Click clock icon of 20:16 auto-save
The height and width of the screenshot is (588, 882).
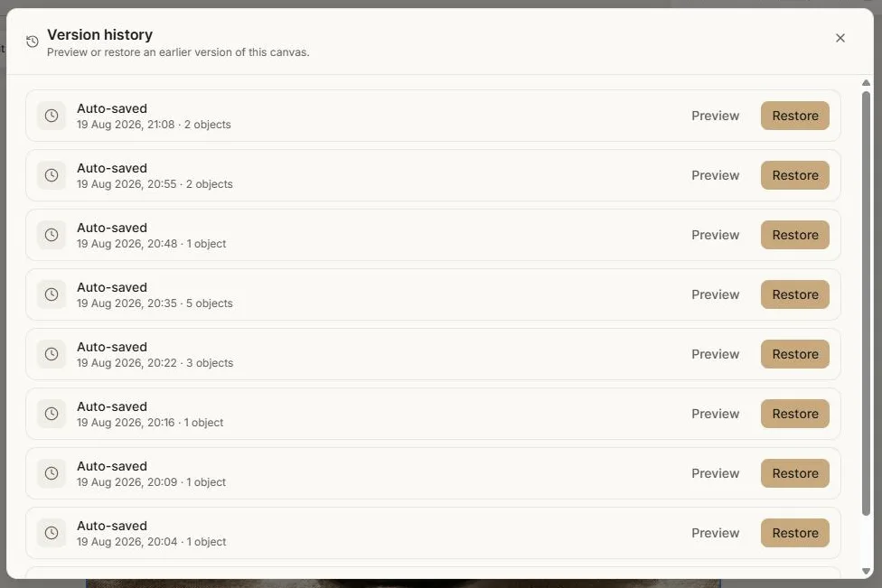[x=52, y=414]
